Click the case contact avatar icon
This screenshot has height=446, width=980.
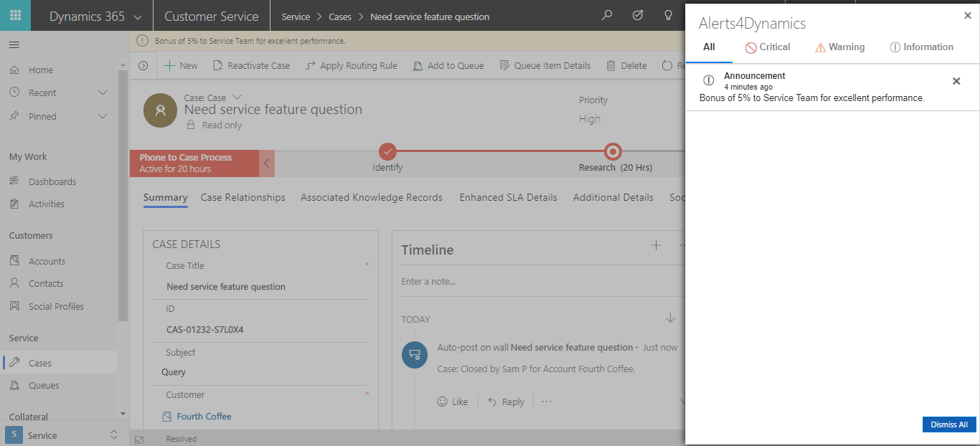pos(161,110)
